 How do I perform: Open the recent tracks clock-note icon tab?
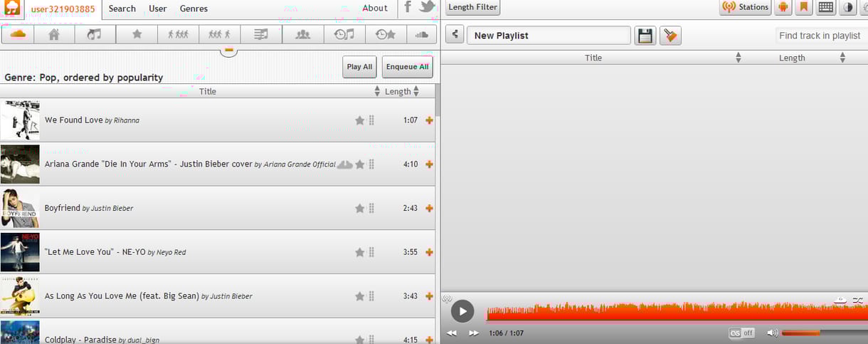(x=344, y=34)
